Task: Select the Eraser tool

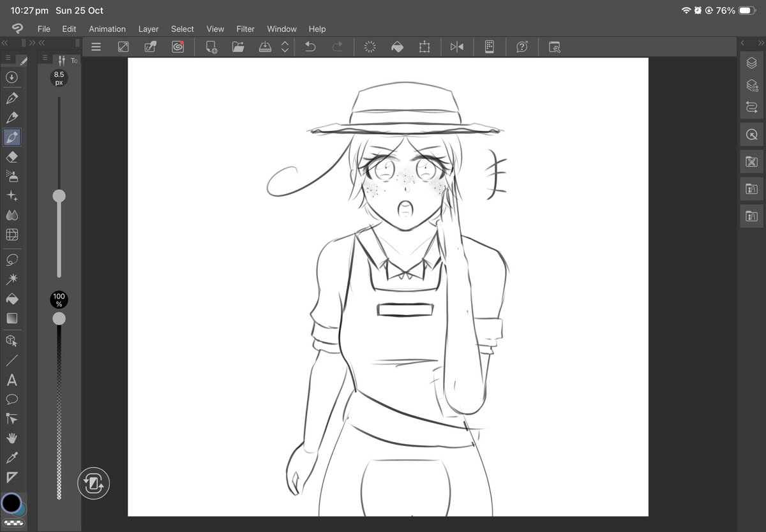Action: pos(11,157)
